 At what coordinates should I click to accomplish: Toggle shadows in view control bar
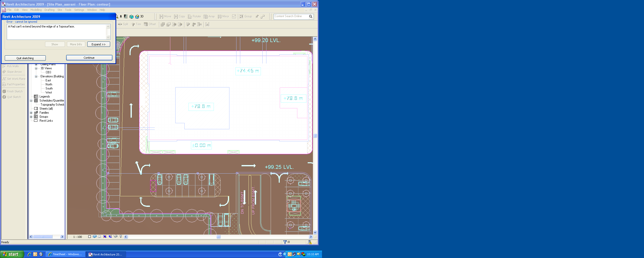click(100, 237)
